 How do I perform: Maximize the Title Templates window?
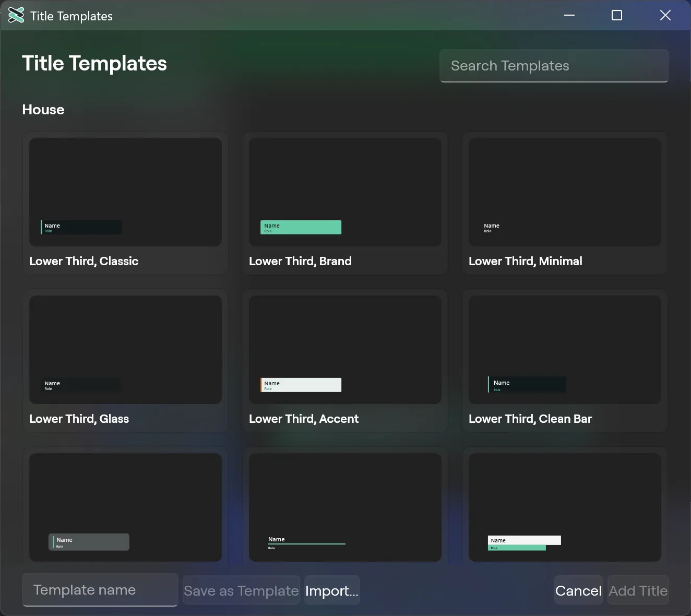click(x=617, y=16)
